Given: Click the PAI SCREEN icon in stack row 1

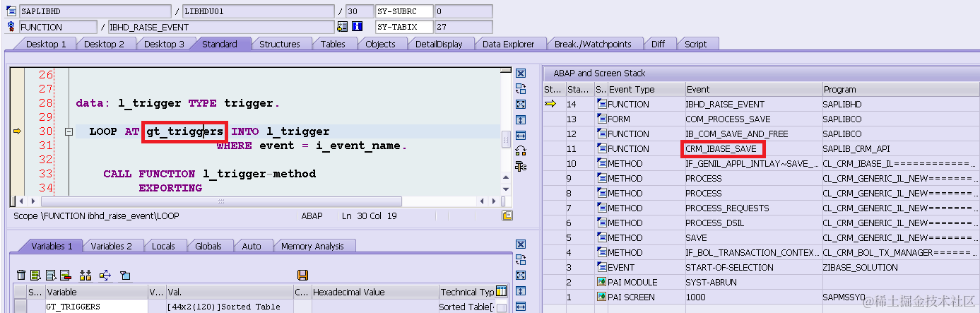Looking at the screenshot, I should [x=602, y=297].
